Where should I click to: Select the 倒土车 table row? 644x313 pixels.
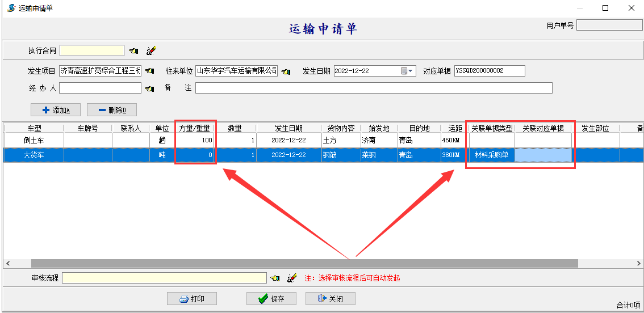34,140
